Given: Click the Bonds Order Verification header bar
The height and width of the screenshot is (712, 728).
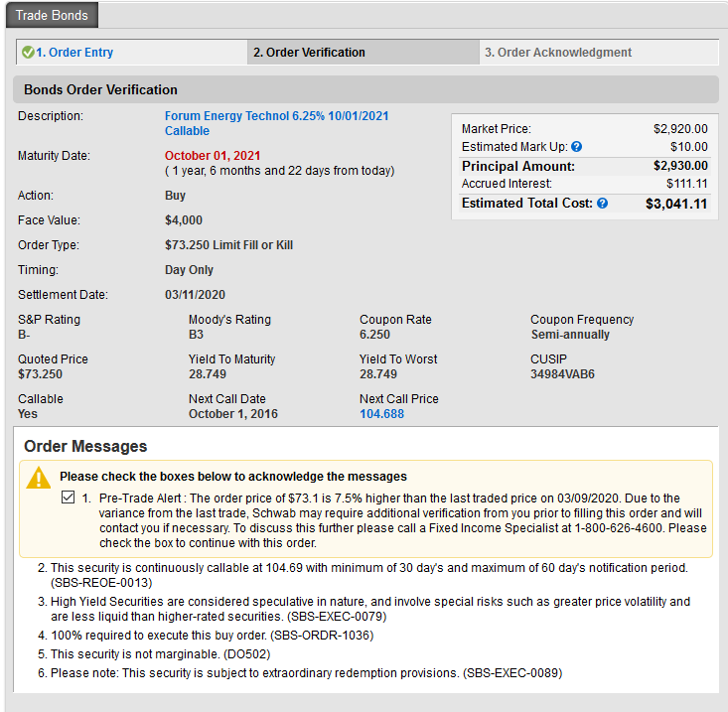Looking at the screenshot, I should 365,89.
